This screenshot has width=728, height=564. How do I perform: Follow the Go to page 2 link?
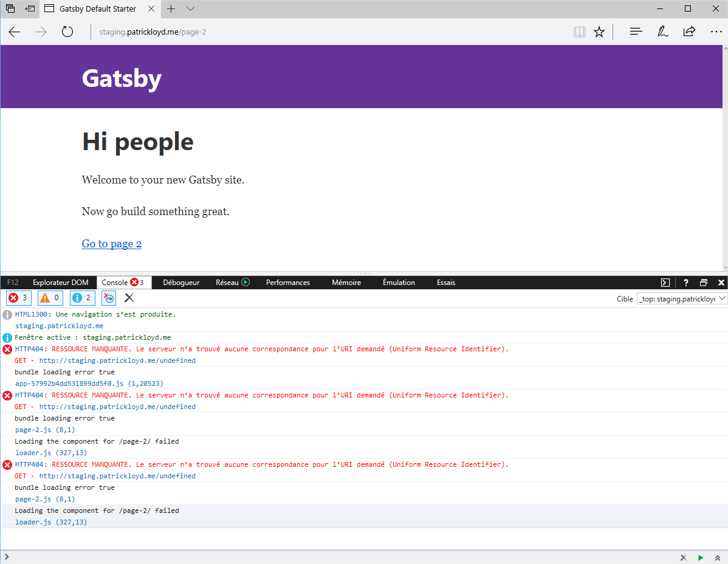pyautogui.click(x=111, y=244)
